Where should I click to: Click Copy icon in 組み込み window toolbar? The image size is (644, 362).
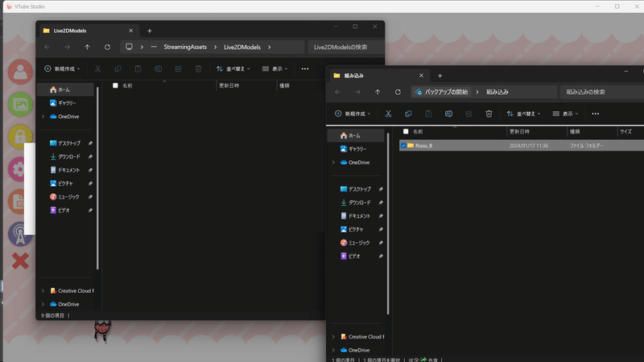pyautogui.click(x=408, y=113)
